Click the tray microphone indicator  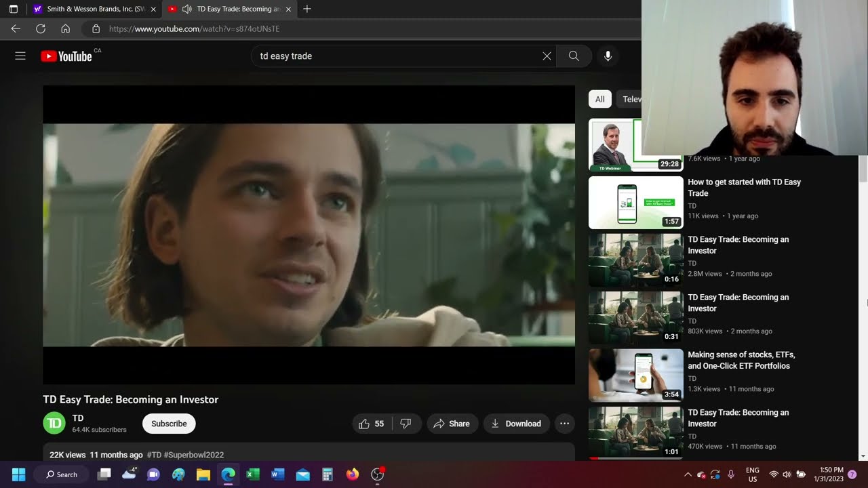[x=731, y=474]
